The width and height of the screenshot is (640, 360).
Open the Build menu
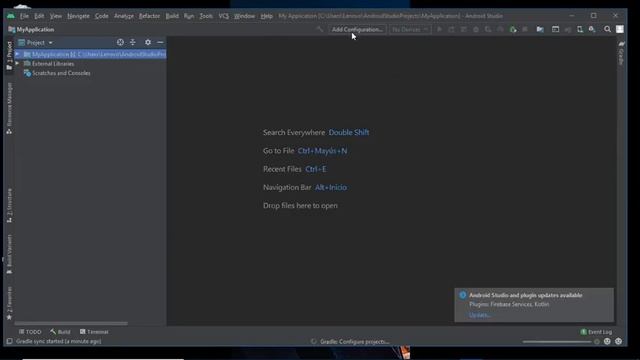coord(172,16)
